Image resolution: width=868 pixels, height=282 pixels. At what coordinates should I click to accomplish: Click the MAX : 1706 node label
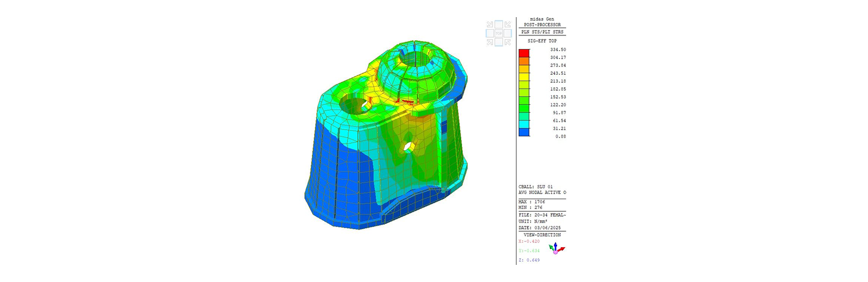pos(531,202)
